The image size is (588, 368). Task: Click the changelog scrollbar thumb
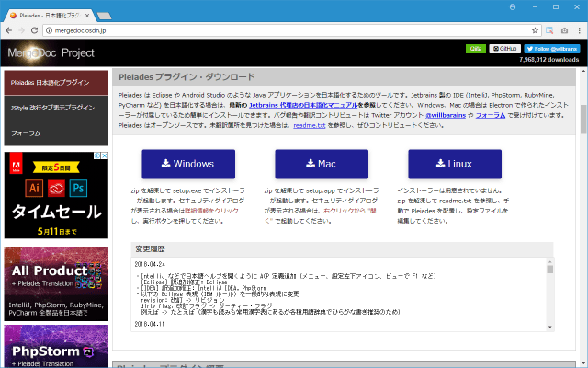pos(550,270)
